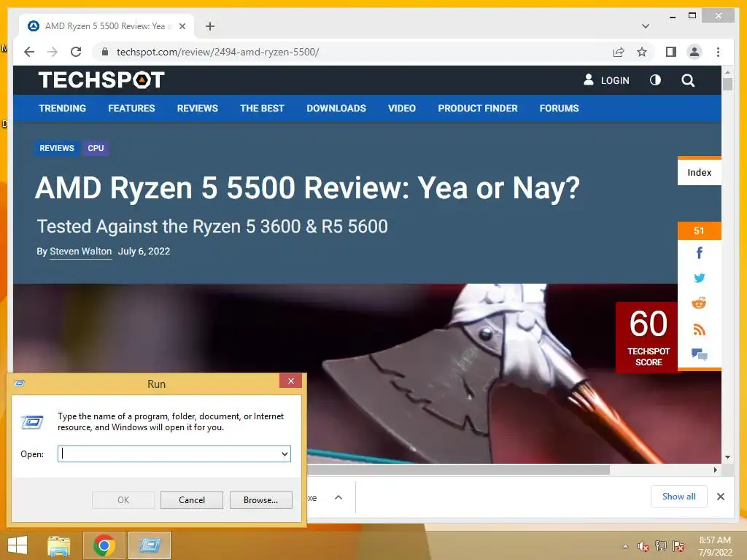
Task: Share article on Reddit
Action: point(700,303)
